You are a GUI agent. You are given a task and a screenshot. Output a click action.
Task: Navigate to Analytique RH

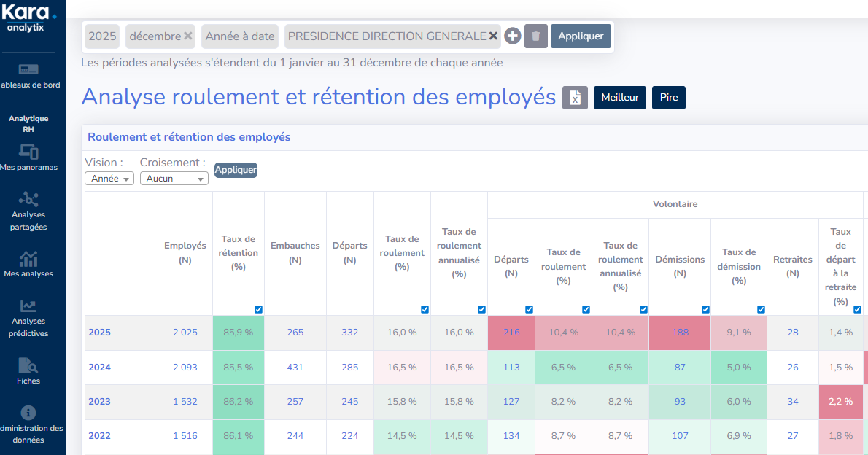point(30,122)
